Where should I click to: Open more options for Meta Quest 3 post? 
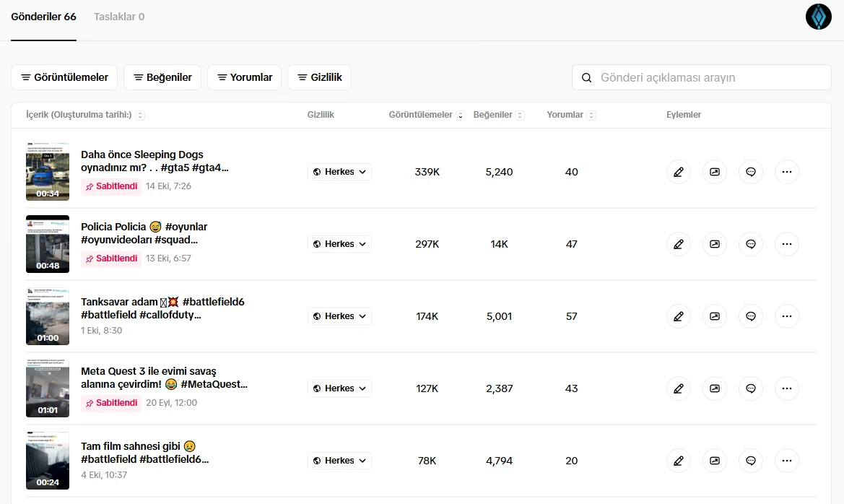[786, 388]
